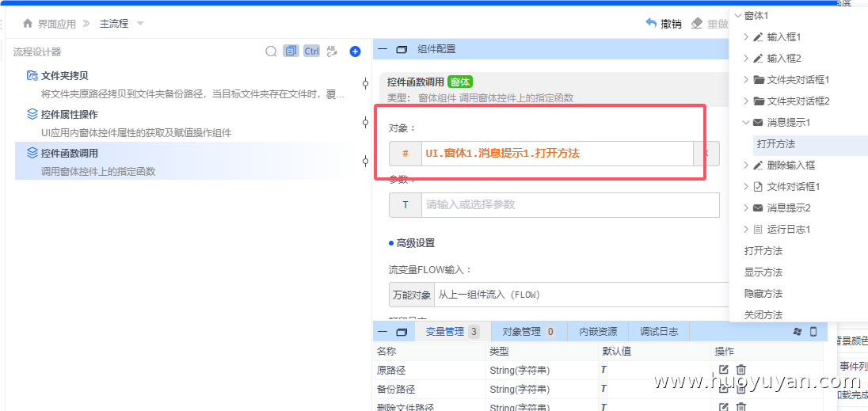Select 窗体1's 打开方法 item

click(x=763, y=251)
